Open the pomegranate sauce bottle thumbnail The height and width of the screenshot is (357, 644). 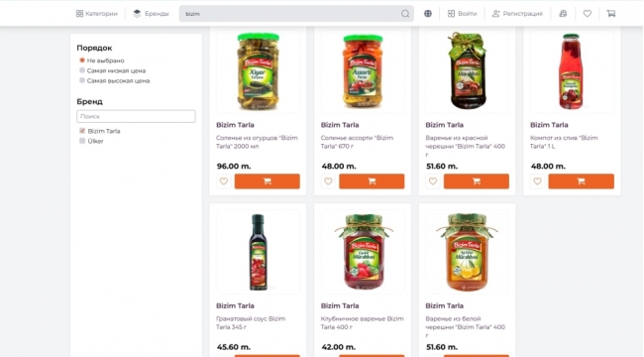tap(258, 252)
